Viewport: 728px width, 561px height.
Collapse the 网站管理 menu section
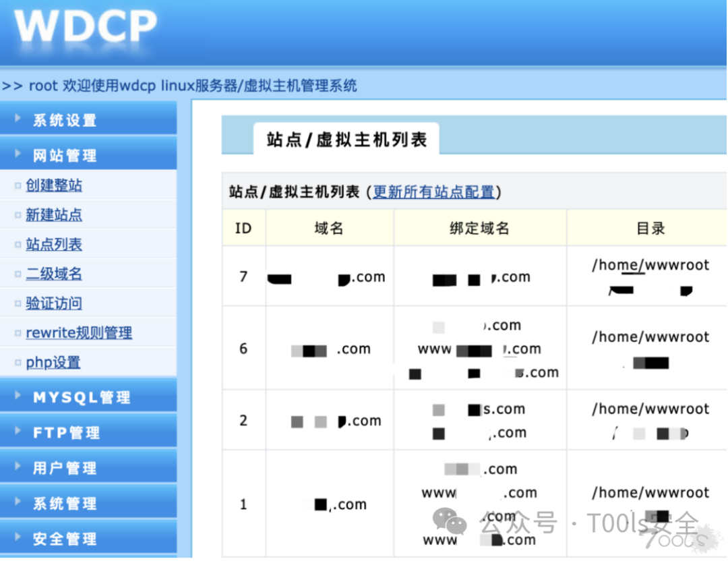(88, 154)
